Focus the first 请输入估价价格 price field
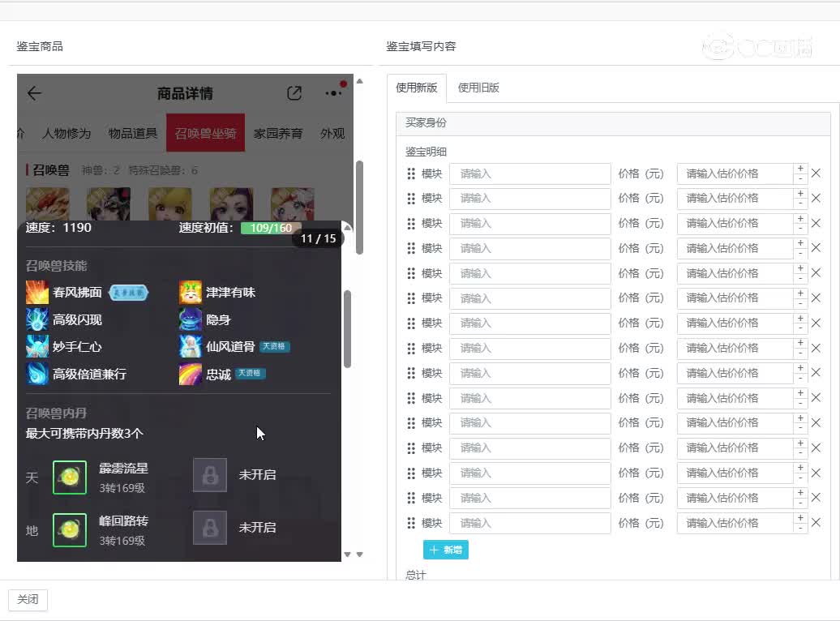Screen dimensions: 840x621 click(x=735, y=173)
